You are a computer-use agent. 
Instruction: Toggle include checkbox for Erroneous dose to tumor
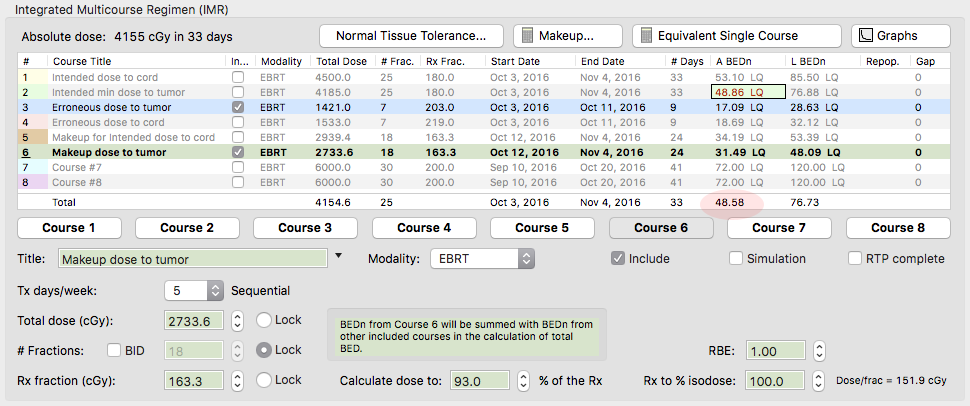click(x=237, y=107)
